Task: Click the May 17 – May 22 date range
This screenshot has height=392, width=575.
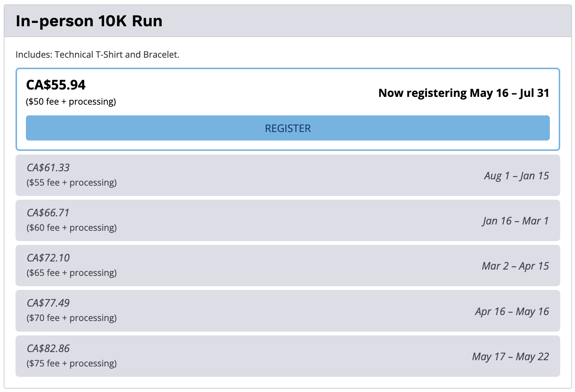Action: tap(511, 356)
